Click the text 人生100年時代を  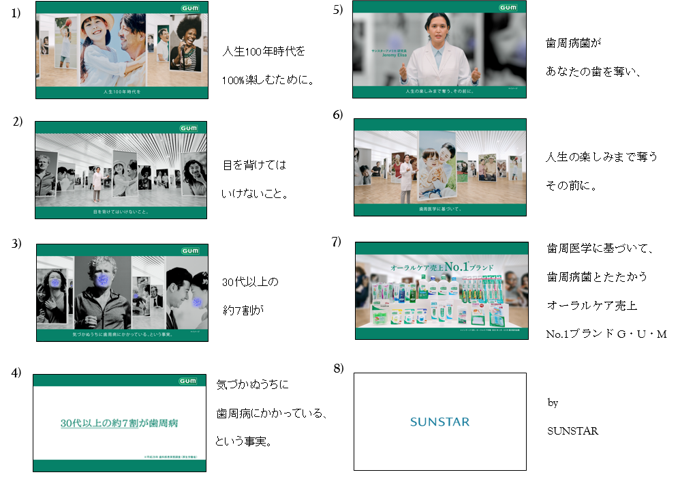(264, 51)
